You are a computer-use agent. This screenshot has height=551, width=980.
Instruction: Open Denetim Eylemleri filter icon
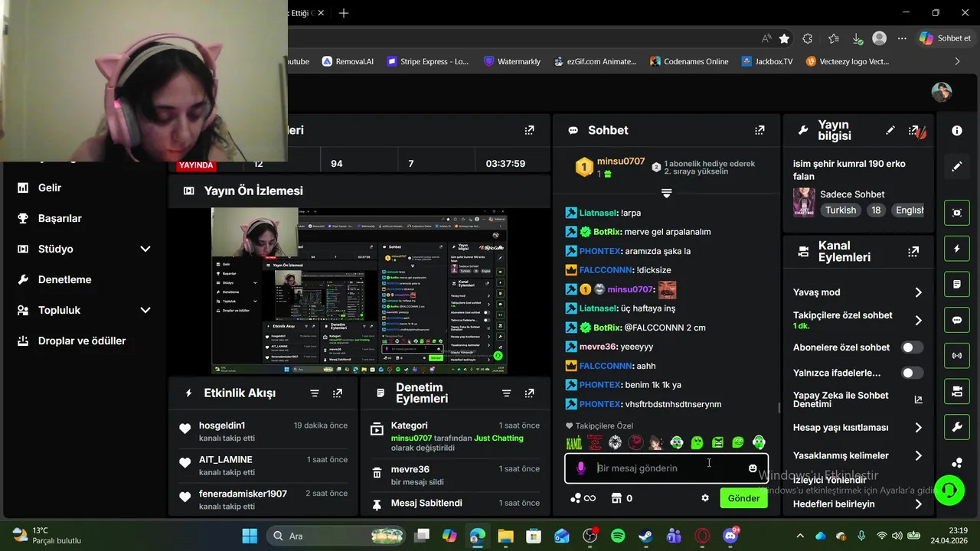coord(506,393)
